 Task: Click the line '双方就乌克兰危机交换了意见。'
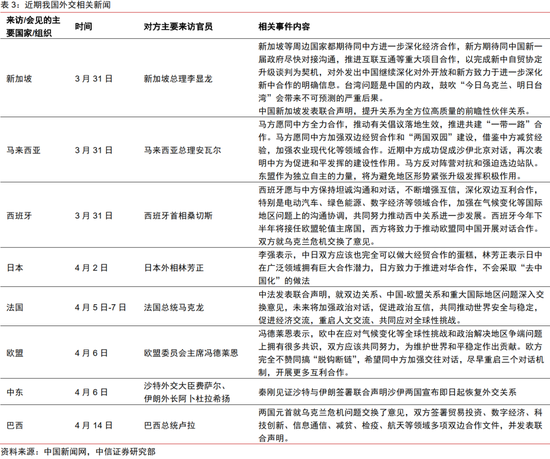[317, 242]
